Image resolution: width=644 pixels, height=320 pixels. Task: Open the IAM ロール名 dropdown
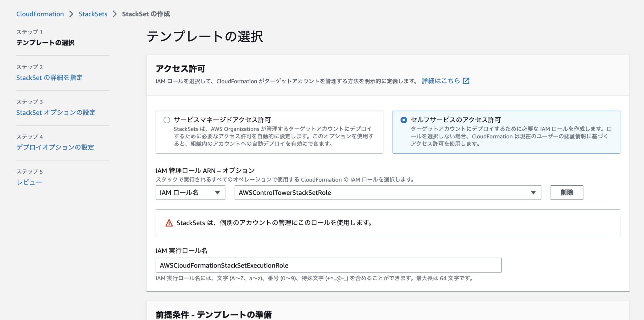click(190, 193)
